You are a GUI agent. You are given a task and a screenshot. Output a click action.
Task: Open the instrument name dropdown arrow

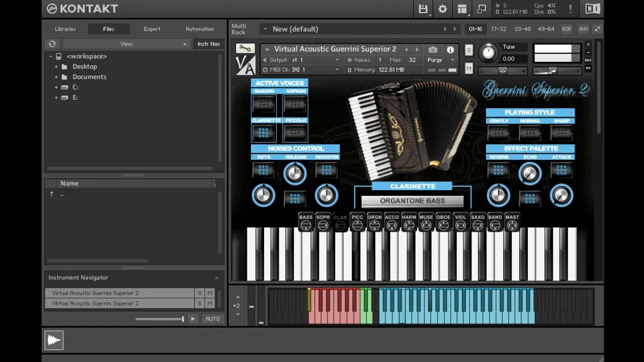point(267,49)
